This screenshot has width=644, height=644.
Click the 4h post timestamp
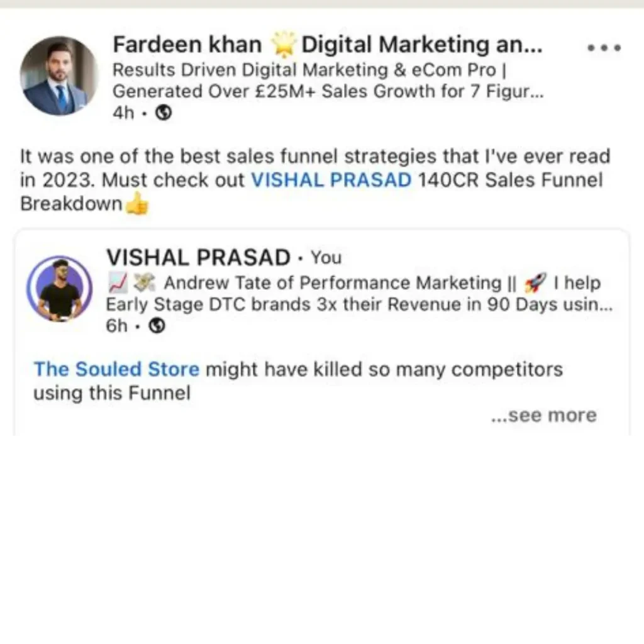[123, 113]
